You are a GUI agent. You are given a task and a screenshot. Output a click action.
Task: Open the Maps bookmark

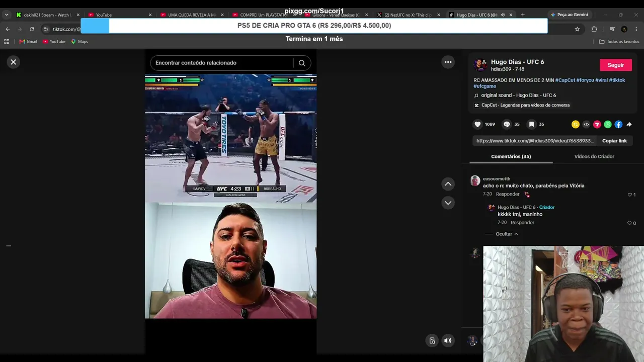pos(79,42)
